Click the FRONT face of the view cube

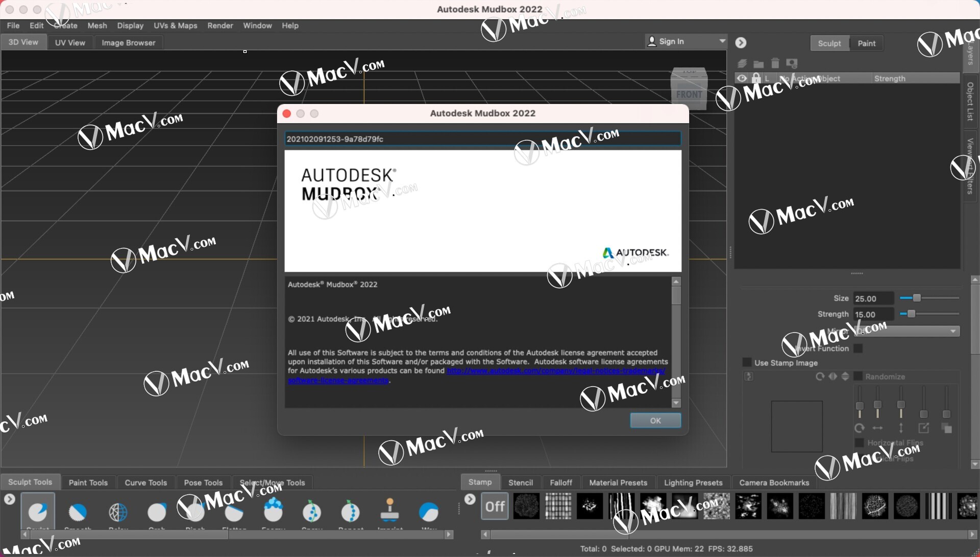pyautogui.click(x=689, y=94)
